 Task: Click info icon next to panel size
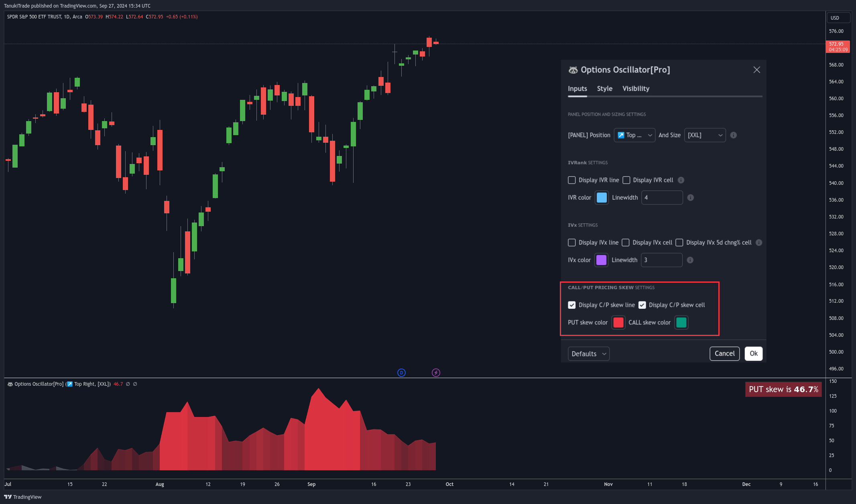[733, 135]
